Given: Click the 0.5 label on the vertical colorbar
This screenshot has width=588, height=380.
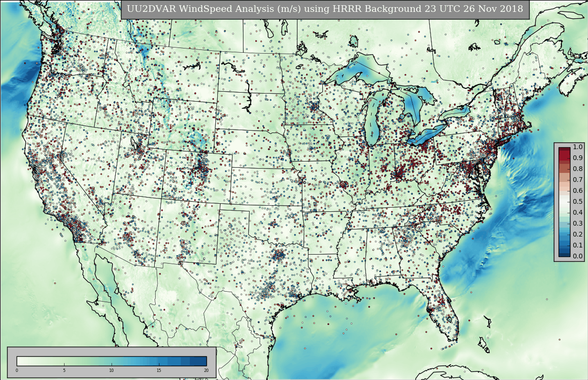Looking at the screenshot, I should coord(578,202).
